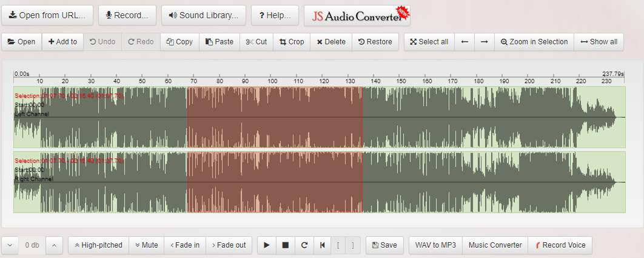Apply Fade in to the selection
644x258 pixels.
pyautogui.click(x=184, y=245)
